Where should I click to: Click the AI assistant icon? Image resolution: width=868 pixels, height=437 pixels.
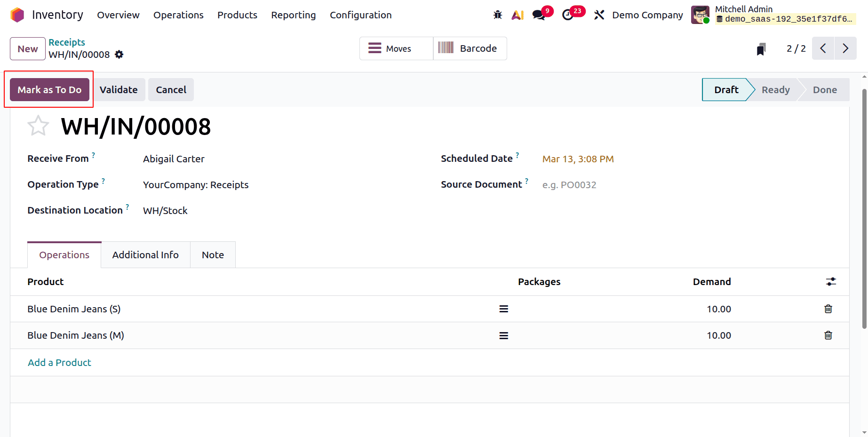point(518,15)
